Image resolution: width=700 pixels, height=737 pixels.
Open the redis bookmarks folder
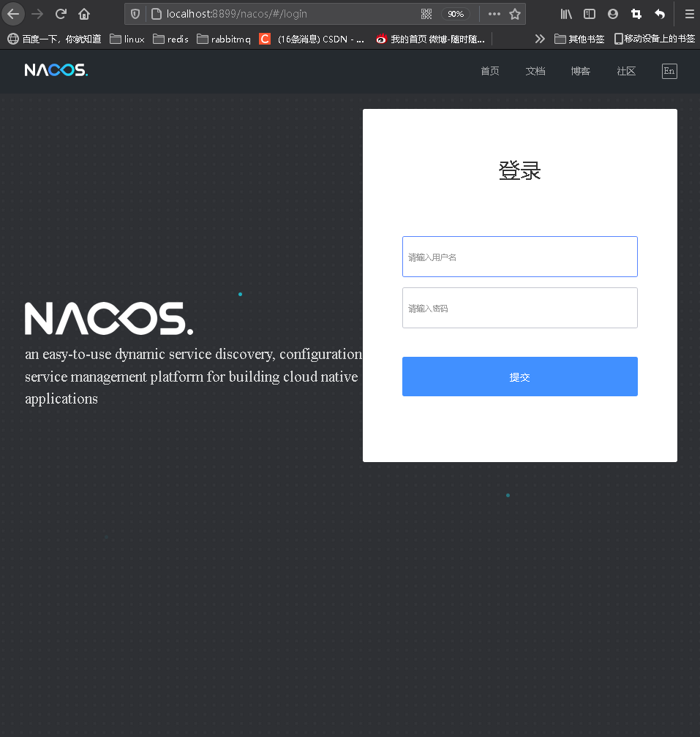[170, 39]
